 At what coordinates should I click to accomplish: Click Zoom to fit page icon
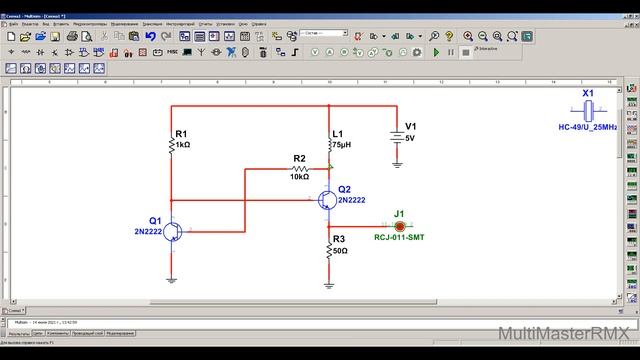(x=512, y=36)
